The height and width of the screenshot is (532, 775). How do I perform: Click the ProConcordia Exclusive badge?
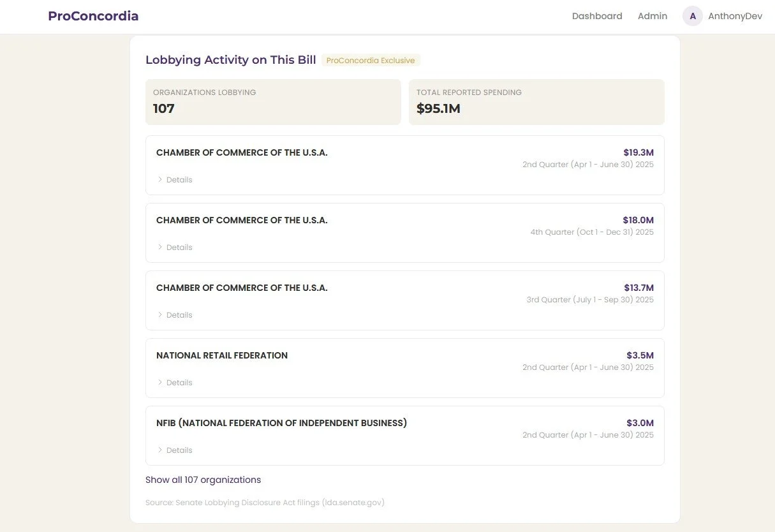370,60
